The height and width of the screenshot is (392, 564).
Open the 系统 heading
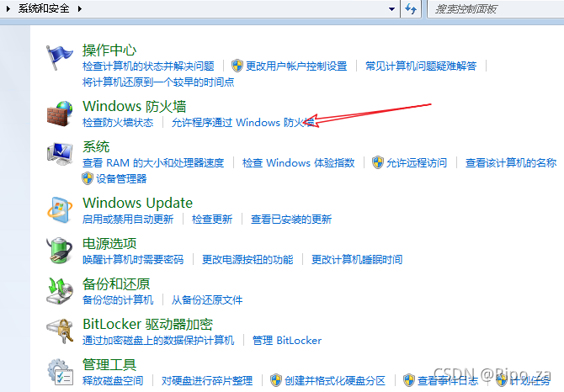[96, 146]
